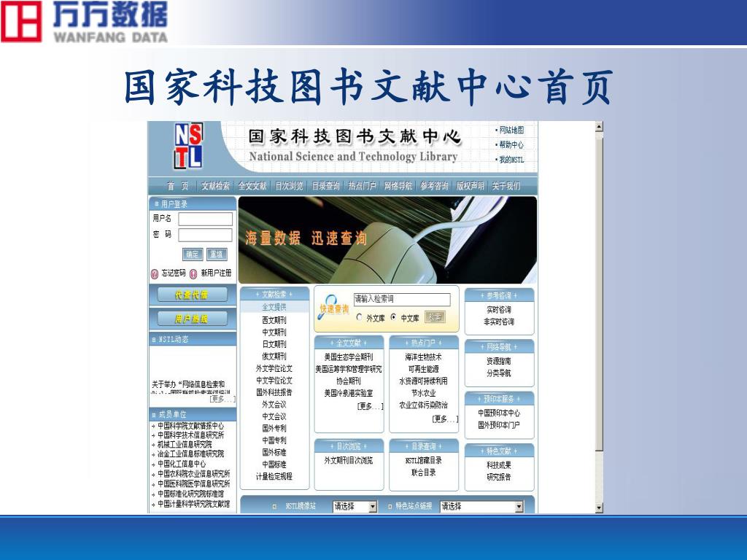Viewport: 747px width, 560px height.
Task: Open the 海洋生物技术 link
Action: 424,357
